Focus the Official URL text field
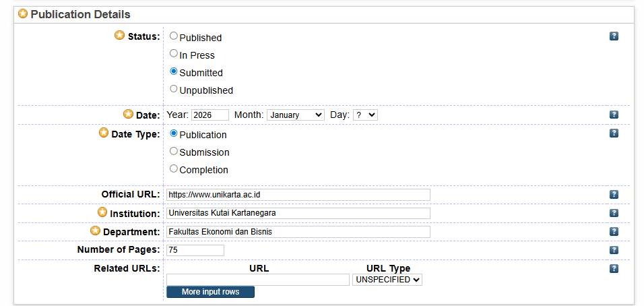Viewport: 644px width, 306px height. pyautogui.click(x=298, y=195)
